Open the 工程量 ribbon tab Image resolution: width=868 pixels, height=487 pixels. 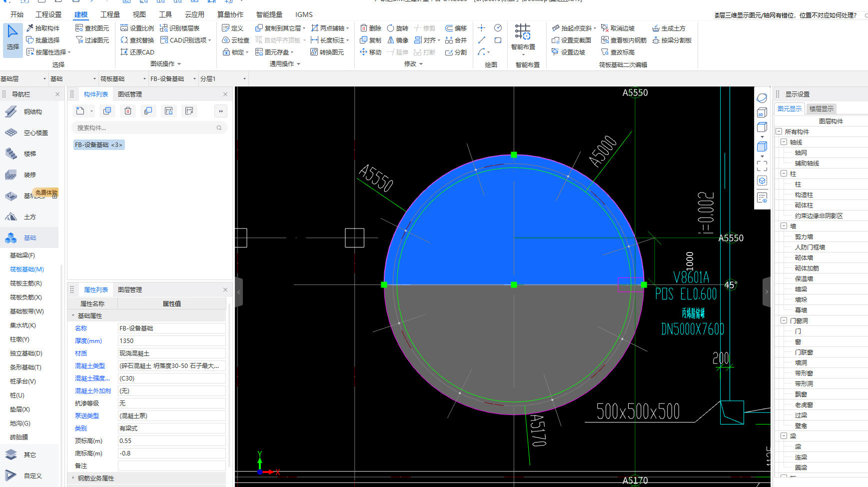110,14
